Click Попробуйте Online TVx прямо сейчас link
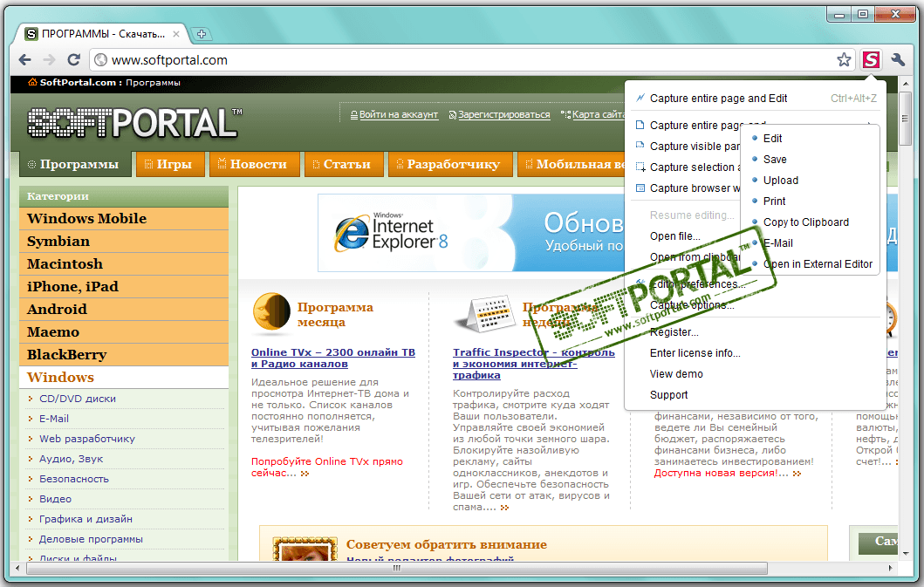The height and width of the screenshot is (587, 924). [x=327, y=468]
